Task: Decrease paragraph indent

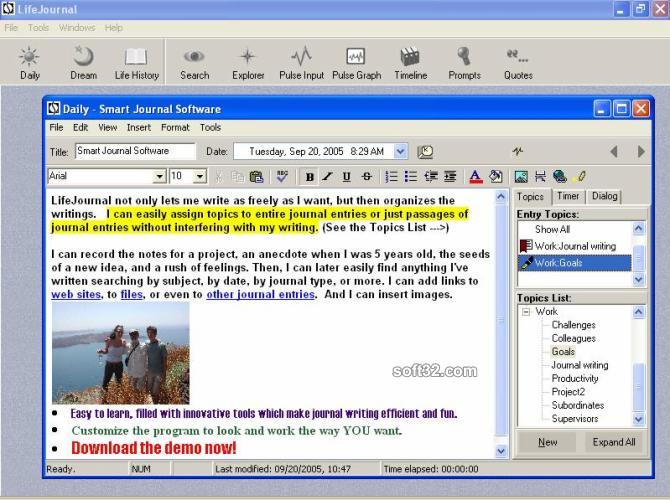Action: [x=431, y=176]
